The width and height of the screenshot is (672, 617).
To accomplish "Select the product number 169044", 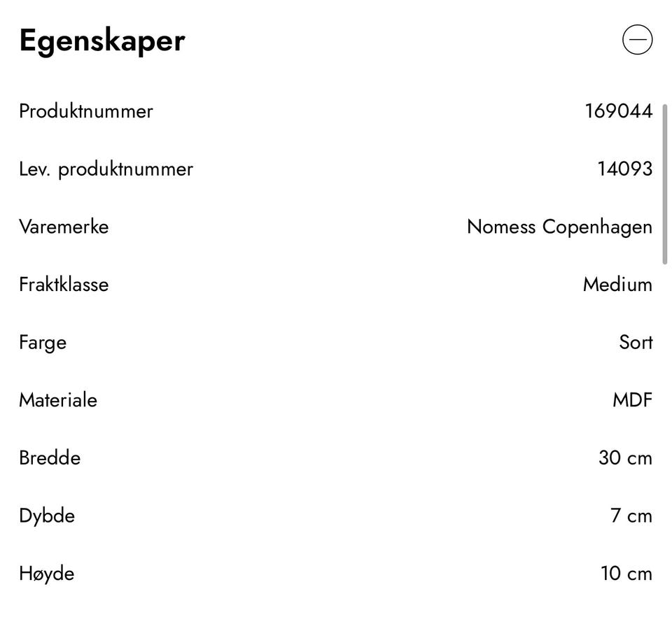I will (x=619, y=111).
